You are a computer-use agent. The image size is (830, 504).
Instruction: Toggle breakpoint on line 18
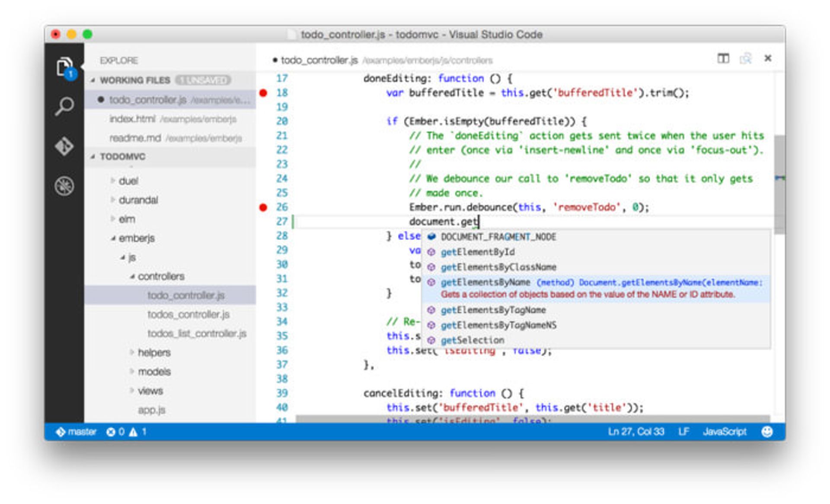tap(263, 93)
